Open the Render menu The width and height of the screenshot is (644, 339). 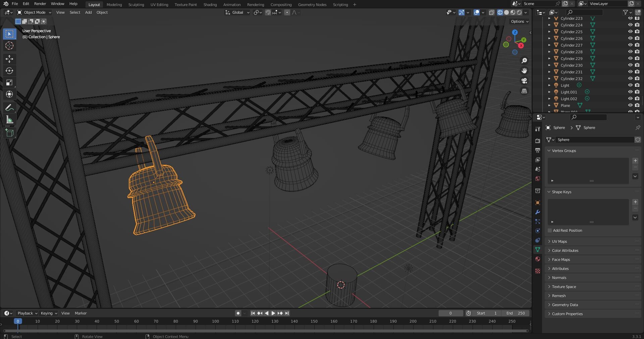(40, 4)
